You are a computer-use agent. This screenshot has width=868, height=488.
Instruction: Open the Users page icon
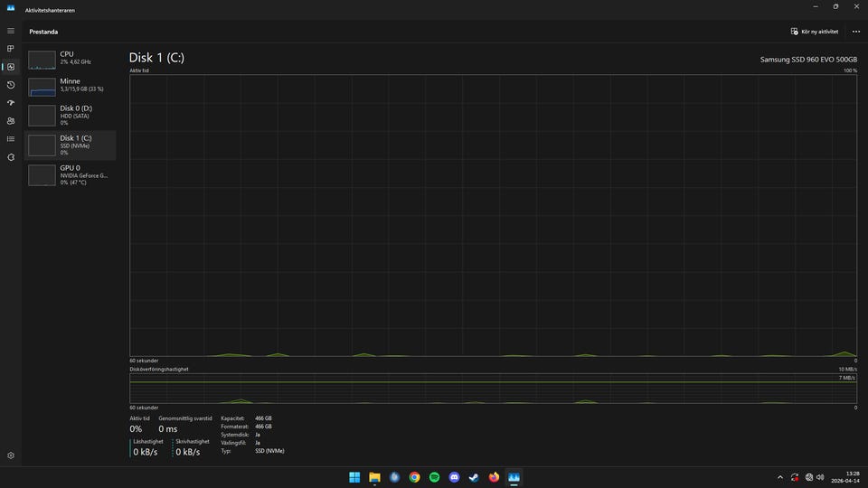[x=11, y=121]
